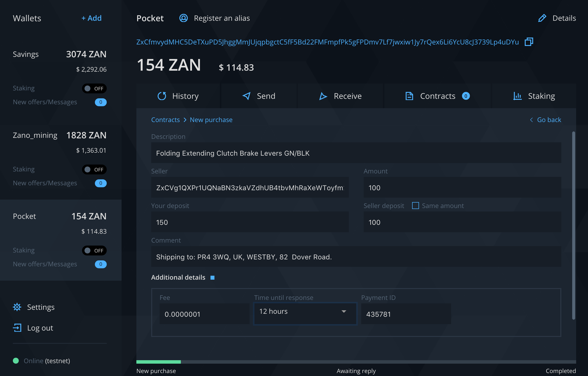Click the History clock icon

pyautogui.click(x=162, y=96)
